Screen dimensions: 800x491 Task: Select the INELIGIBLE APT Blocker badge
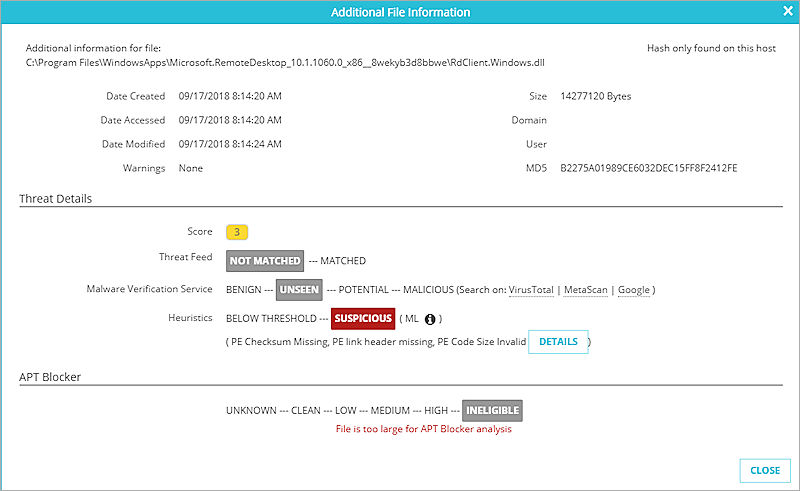(492, 410)
